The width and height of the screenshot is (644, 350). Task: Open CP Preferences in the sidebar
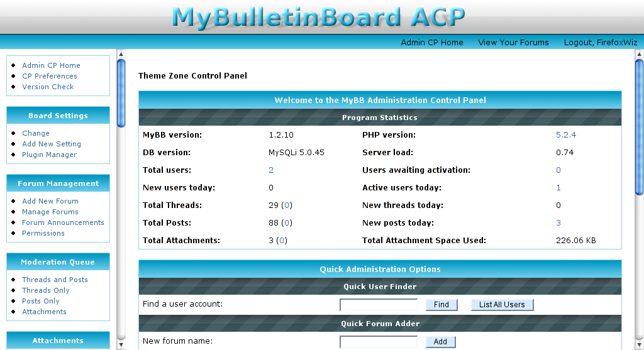[50, 76]
